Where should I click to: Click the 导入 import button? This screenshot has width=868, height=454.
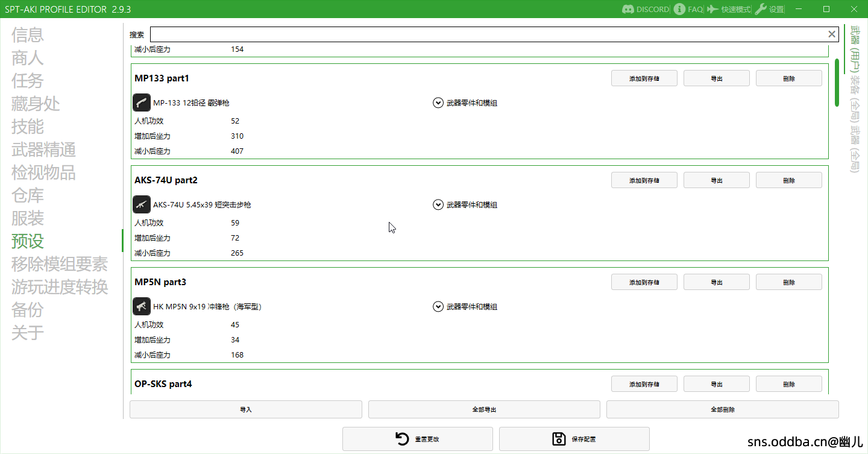246,409
